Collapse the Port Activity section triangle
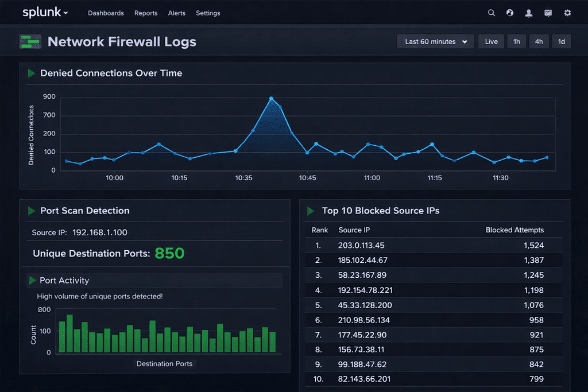The height and width of the screenshot is (392, 588). [32, 280]
